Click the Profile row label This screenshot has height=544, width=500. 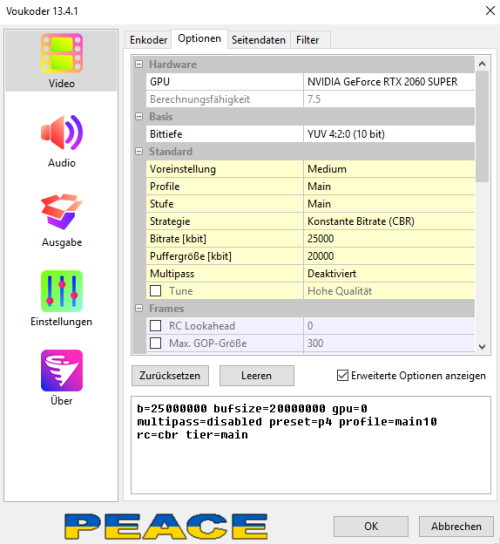click(x=165, y=186)
